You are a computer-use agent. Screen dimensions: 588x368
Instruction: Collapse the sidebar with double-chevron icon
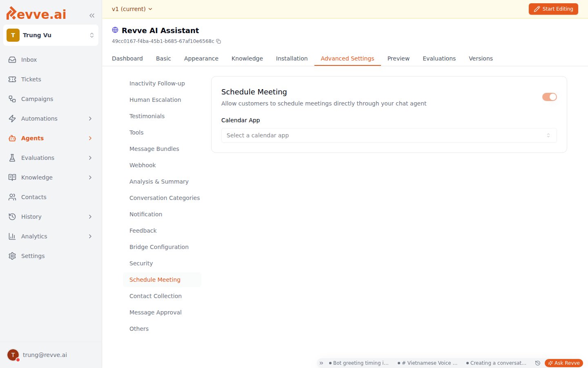click(92, 16)
